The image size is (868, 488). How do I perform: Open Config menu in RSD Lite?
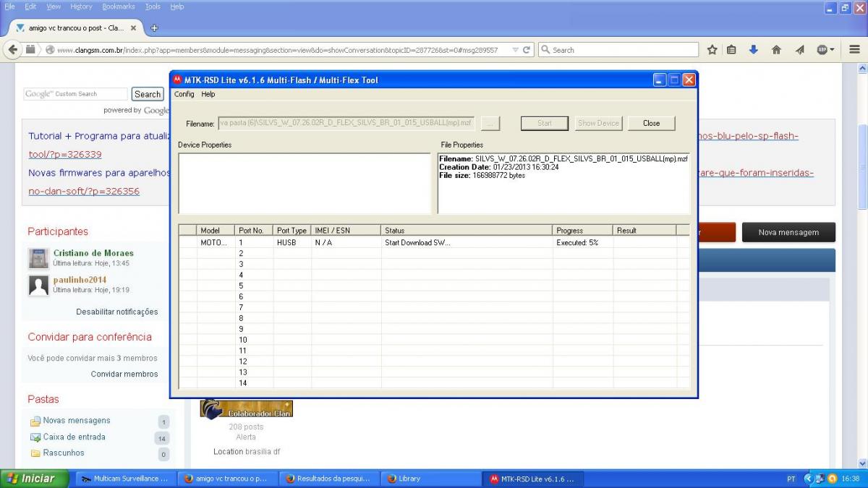184,94
